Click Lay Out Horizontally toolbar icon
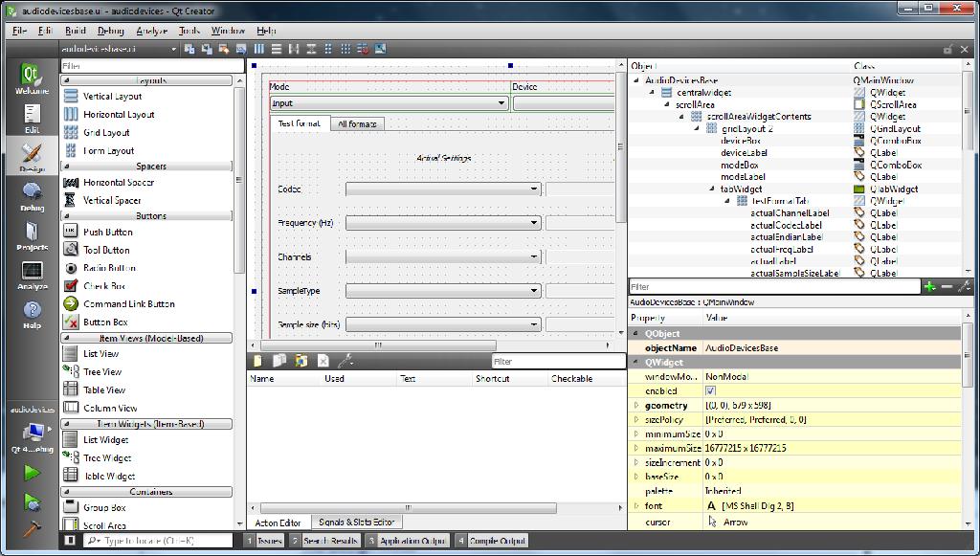 [x=258, y=49]
